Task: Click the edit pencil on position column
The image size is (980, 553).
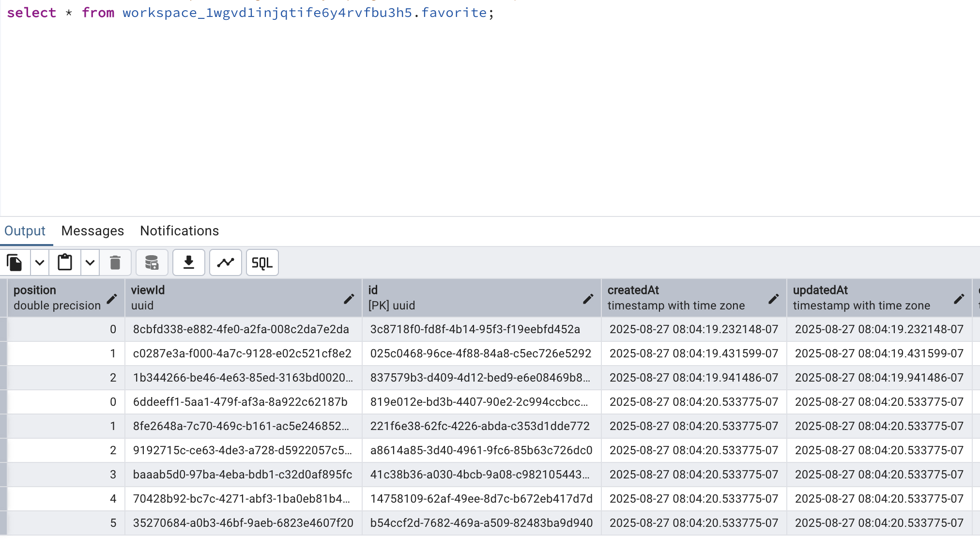Action: pos(112,299)
